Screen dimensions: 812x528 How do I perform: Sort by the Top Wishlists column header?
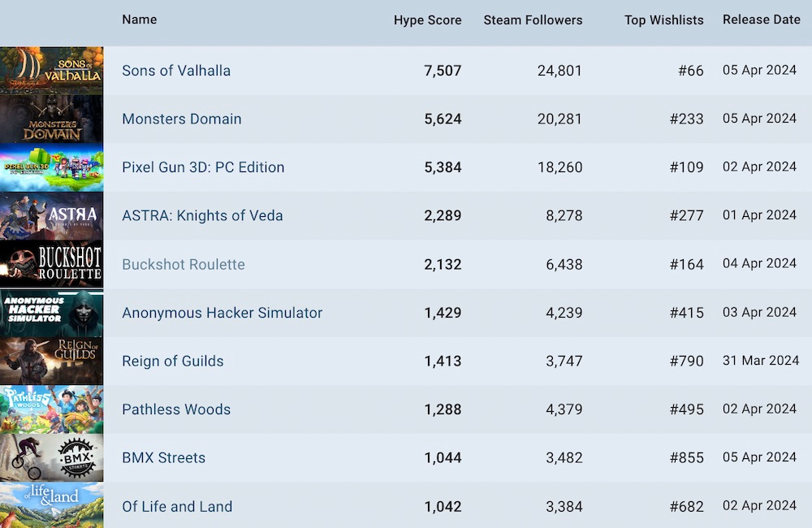pyautogui.click(x=664, y=20)
